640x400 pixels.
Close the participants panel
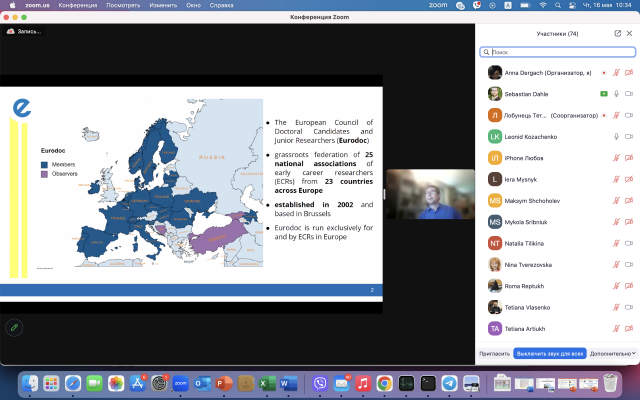pos(629,33)
